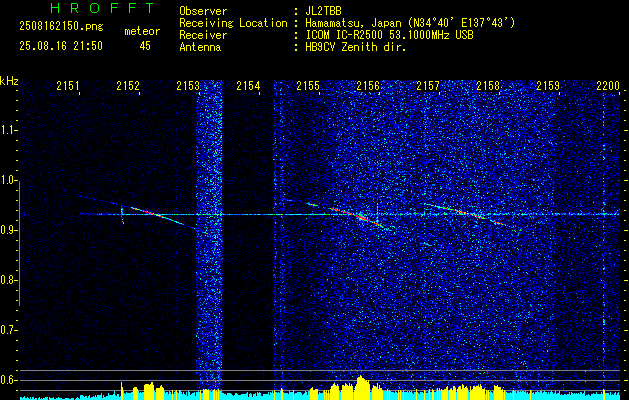
Task: Click the 1.0 kHz axis label
Action: [x=8, y=180]
